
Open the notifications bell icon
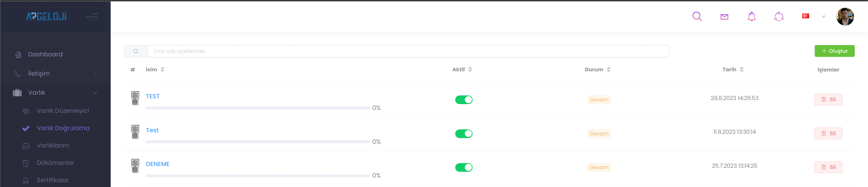[751, 16]
